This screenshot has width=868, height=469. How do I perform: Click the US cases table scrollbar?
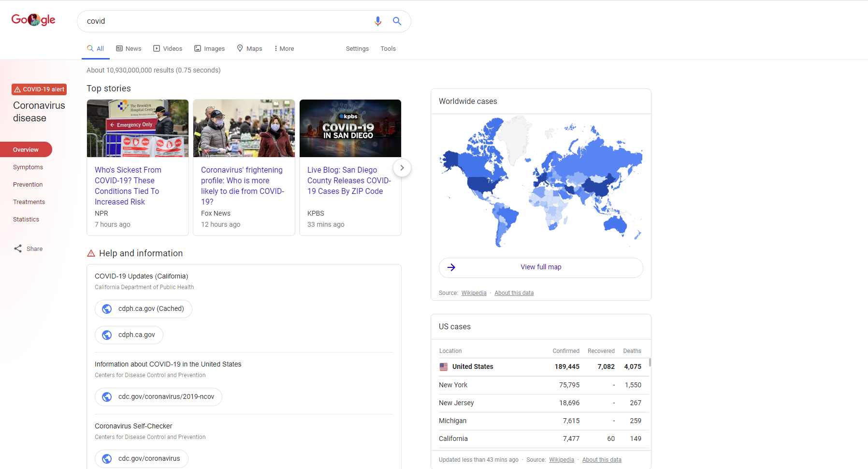coord(650,362)
